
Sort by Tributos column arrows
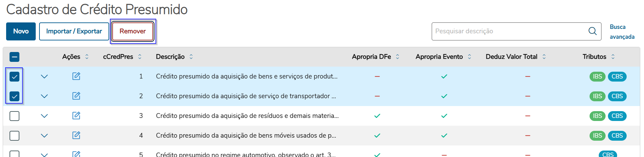tap(613, 57)
